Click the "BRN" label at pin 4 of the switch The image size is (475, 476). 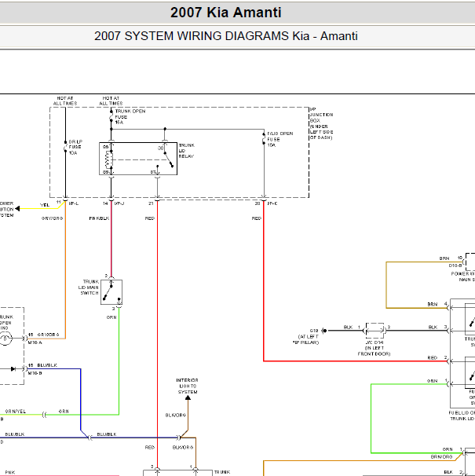(x=433, y=304)
